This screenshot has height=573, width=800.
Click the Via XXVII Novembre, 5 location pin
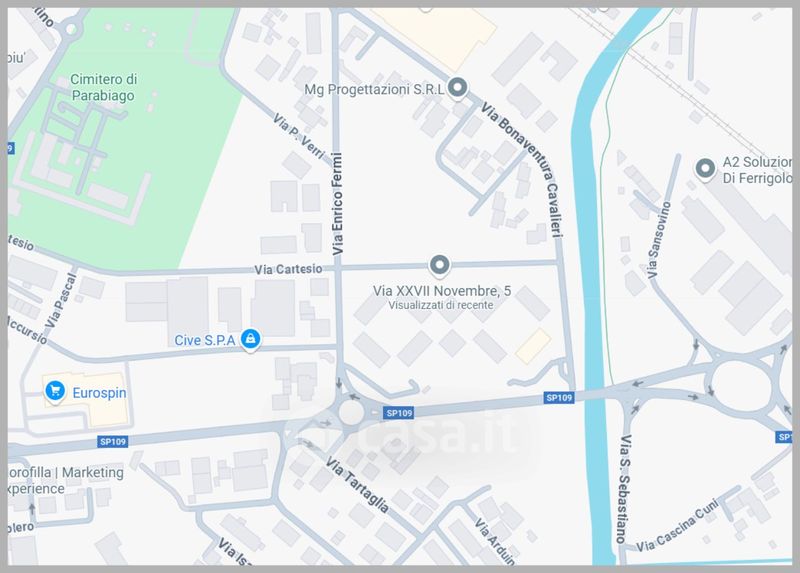[439, 265]
